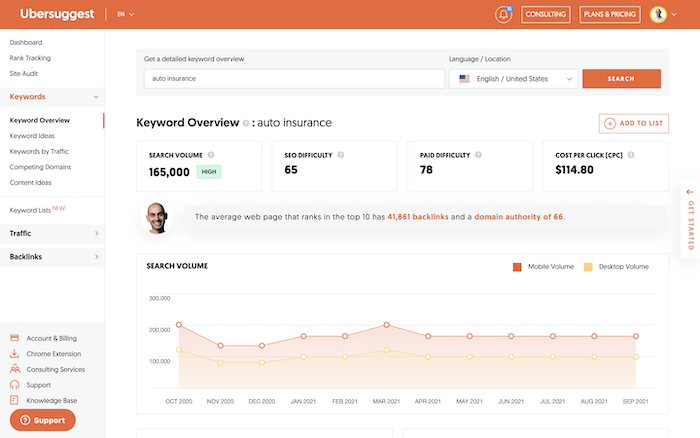
Task: Open Knowledge Base link
Action: pos(51,400)
